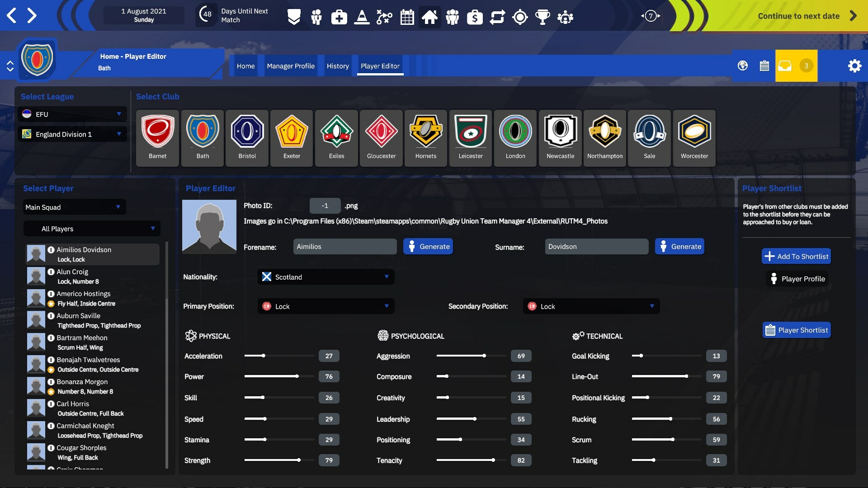This screenshot has width=868, height=488.
Task: Select the Bristol club badge
Action: click(247, 138)
